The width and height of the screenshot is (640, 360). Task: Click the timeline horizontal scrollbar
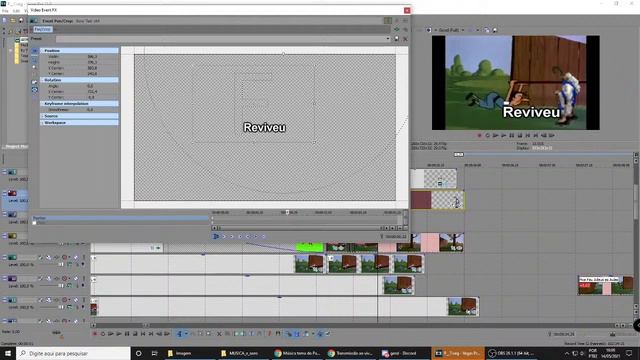click(355, 326)
